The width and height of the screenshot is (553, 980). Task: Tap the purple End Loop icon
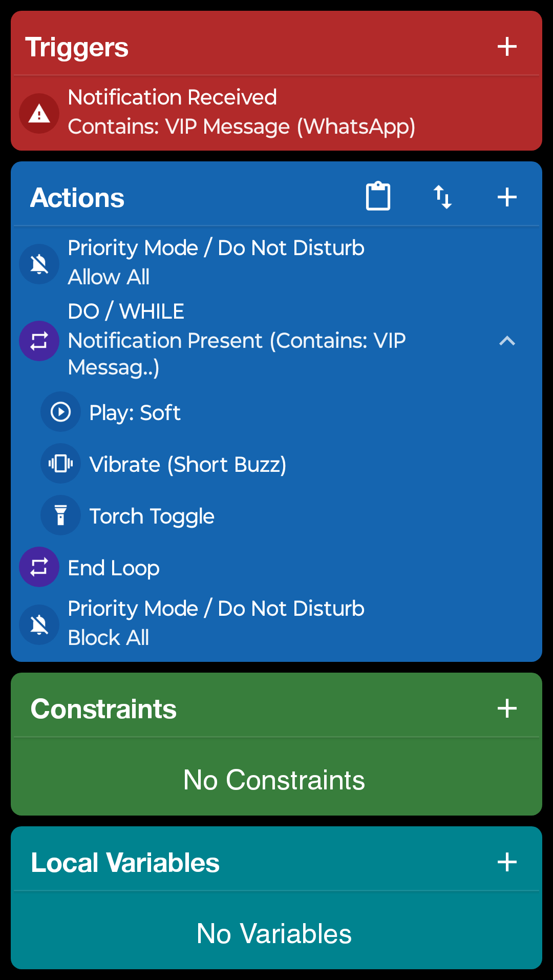39,567
